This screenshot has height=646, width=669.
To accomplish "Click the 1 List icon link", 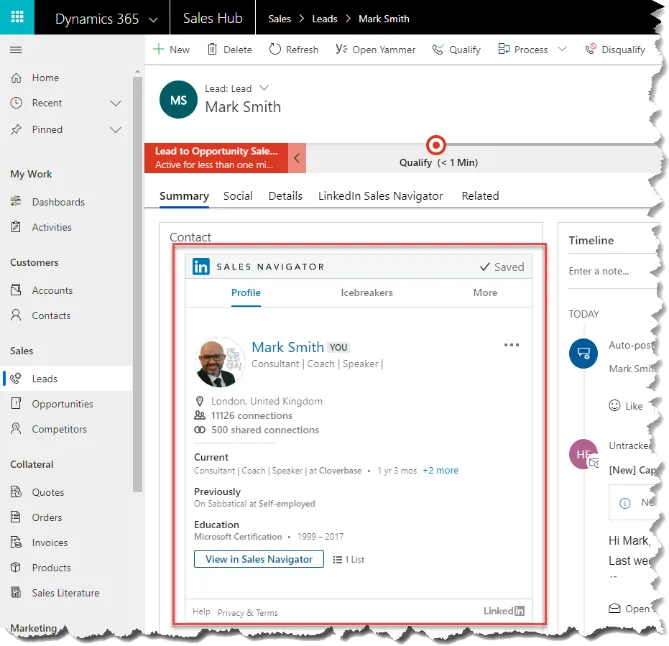I will tap(348, 560).
